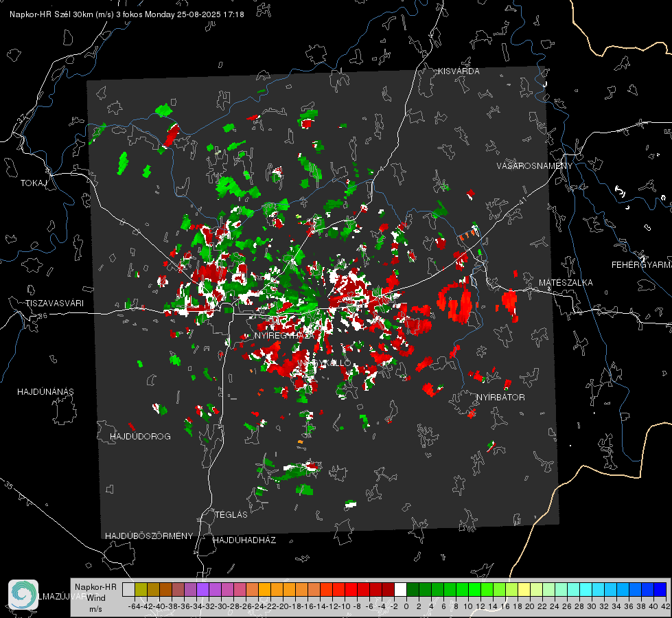672x618 pixels.
Task: Click the TISZAVASVÁRI town label
Action: [x=55, y=304]
